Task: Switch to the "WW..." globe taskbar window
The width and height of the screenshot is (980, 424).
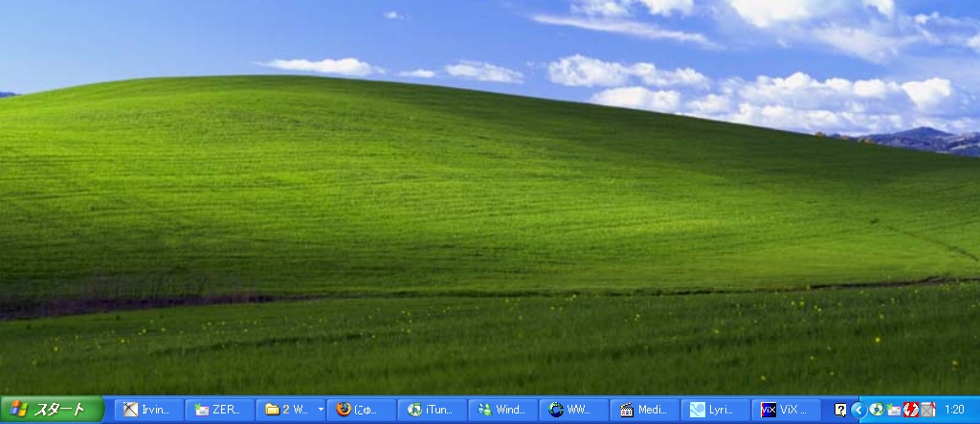Action: coord(574,410)
